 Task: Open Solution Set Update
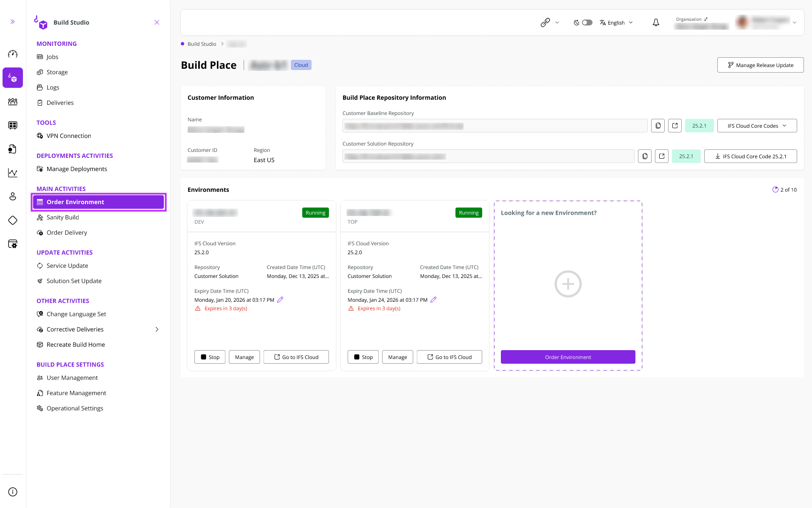(x=74, y=281)
